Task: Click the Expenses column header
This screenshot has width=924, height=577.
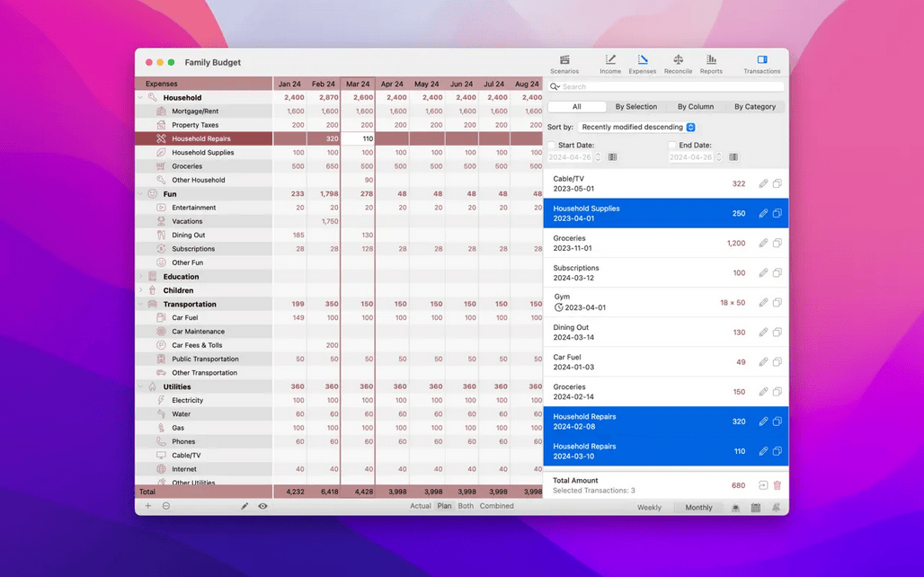Action: (x=204, y=84)
